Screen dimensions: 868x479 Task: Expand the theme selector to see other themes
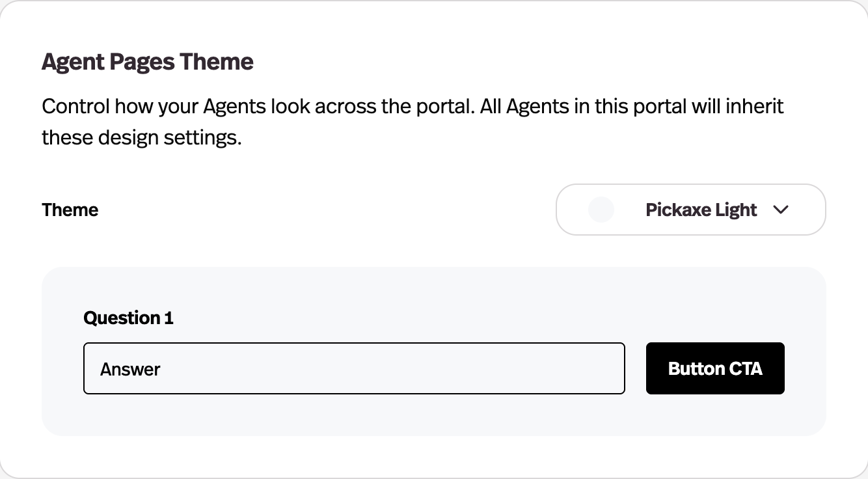[x=690, y=210]
